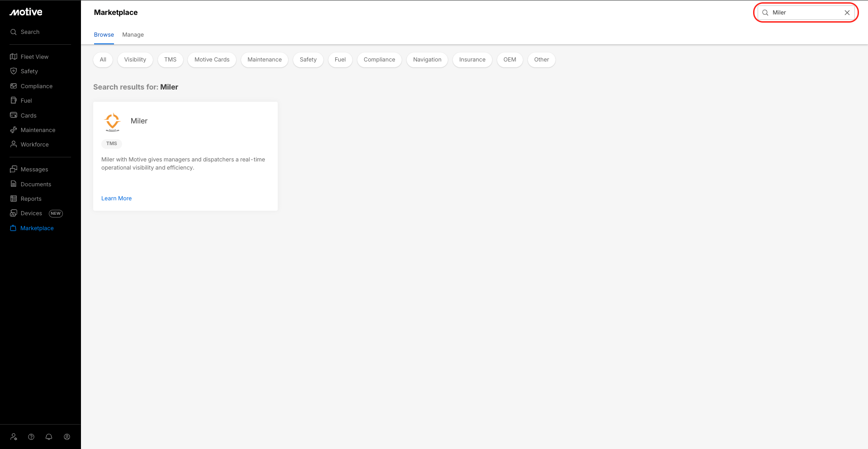Image resolution: width=868 pixels, height=449 pixels.
Task: Open Workforce in sidebar
Action: [35, 145]
